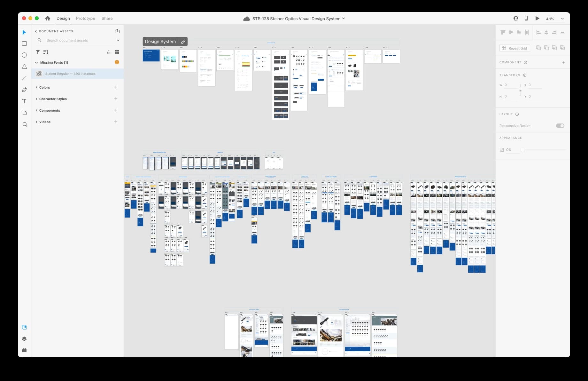Click the Desktop Preview play button
The image size is (588, 381).
537,19
